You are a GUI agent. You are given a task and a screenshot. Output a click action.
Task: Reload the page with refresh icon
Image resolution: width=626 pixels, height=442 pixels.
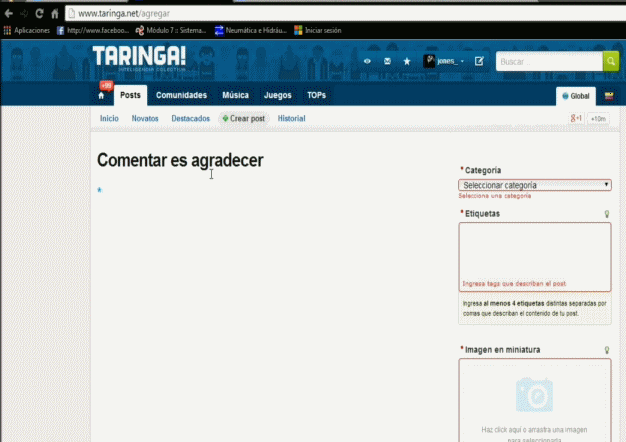point(39,14)
